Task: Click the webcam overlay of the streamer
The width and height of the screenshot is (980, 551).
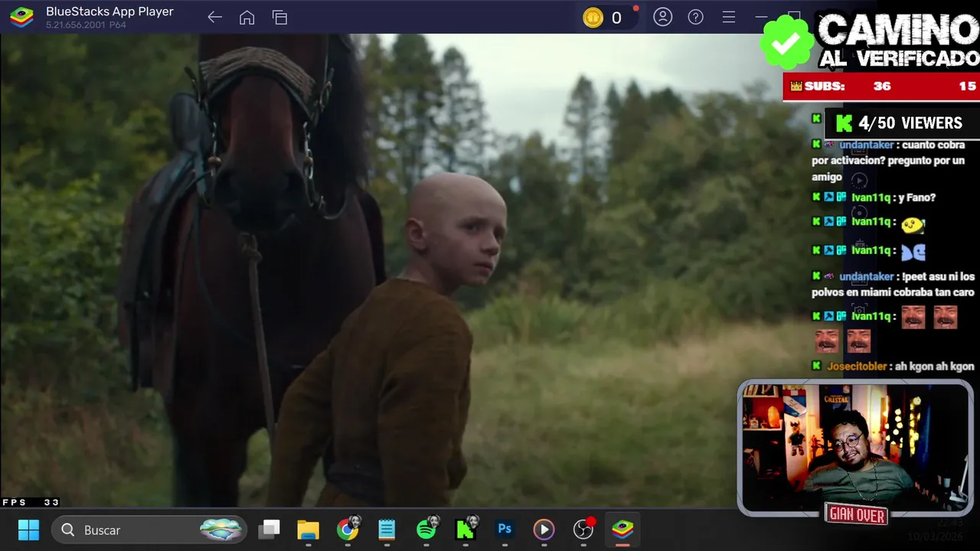Action: 855,448
